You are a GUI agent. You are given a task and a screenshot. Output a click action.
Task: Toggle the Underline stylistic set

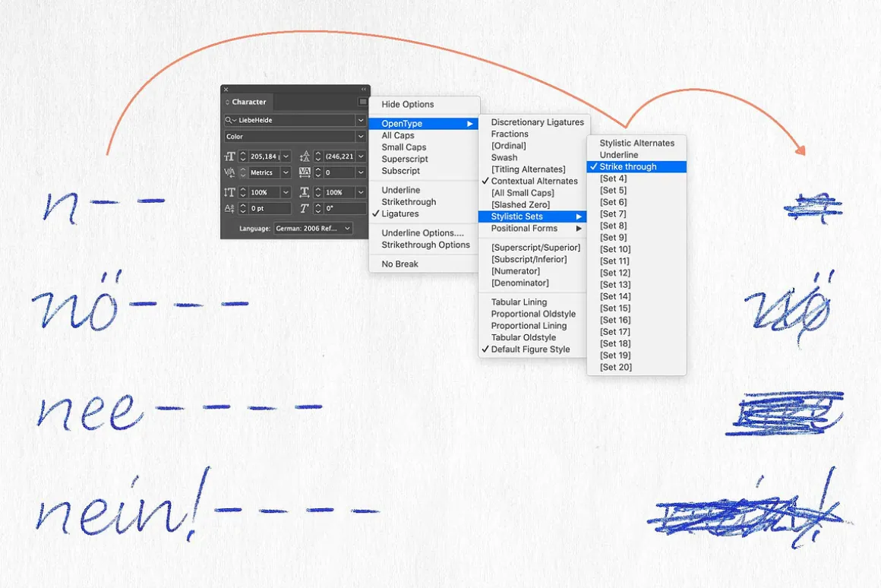636,154
